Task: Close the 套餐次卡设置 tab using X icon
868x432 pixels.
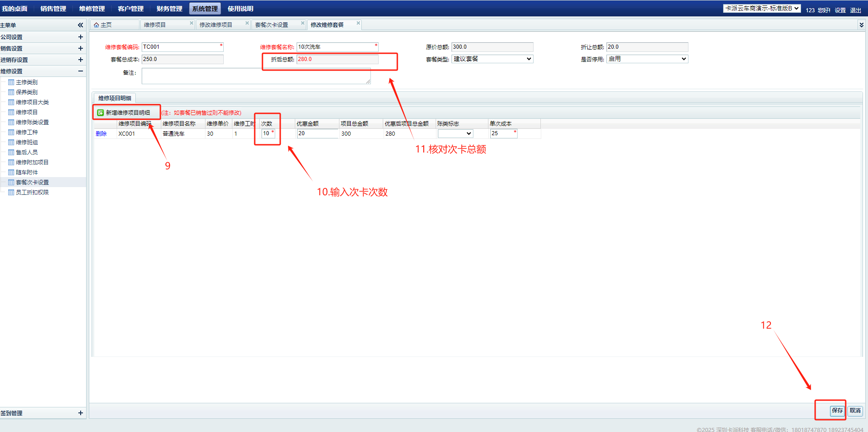Action: (303, 23)
